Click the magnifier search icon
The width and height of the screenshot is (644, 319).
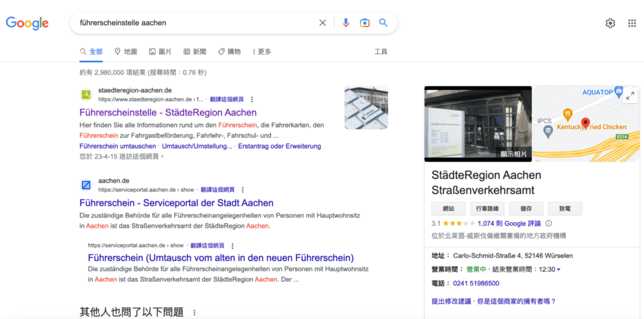click(383, 23)
